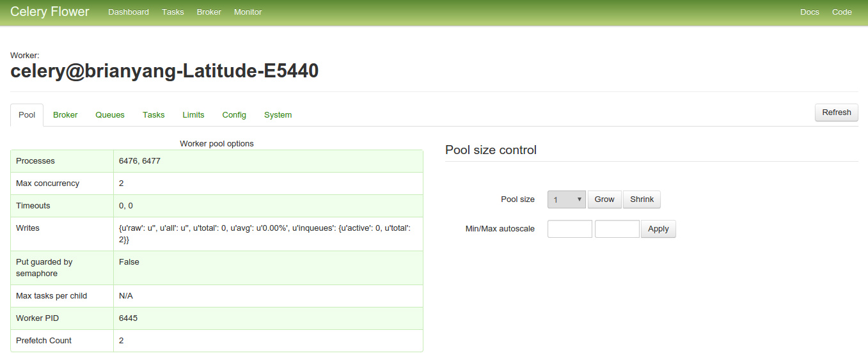The image size is (868, 358).
Task: Click the N/A value cell
Action: pyautogui.click(x=268, y=296)
